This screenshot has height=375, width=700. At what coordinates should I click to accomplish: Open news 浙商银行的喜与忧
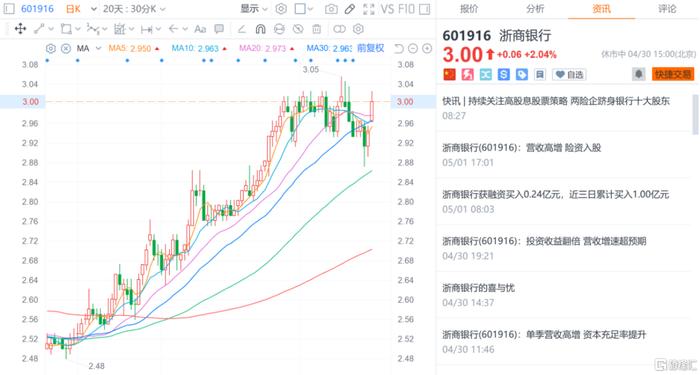point(479,288)
